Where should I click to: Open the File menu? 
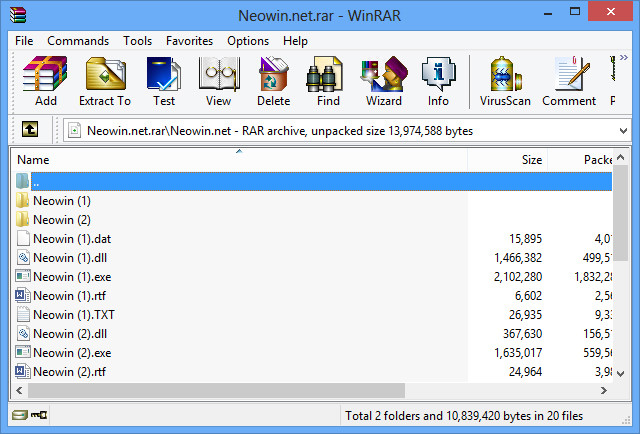[24, 41]
